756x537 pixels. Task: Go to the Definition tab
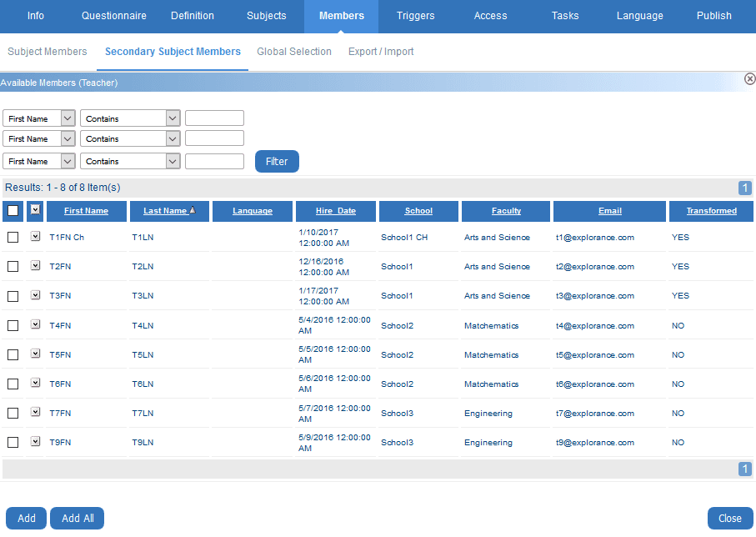(x=193, y=16)
